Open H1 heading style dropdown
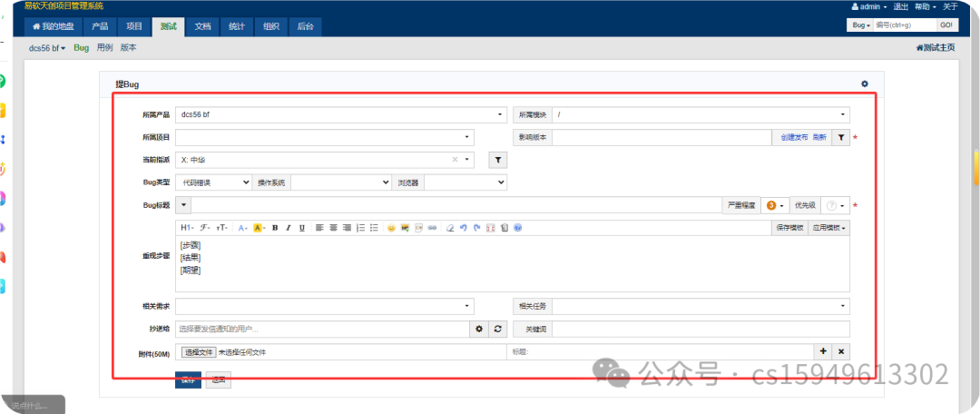The height and width of the screenshot is (414, 980). (x=188, y=228)
